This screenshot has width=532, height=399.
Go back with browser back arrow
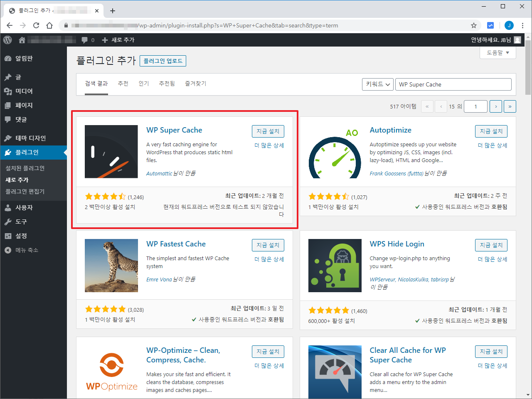coord(10,25)
